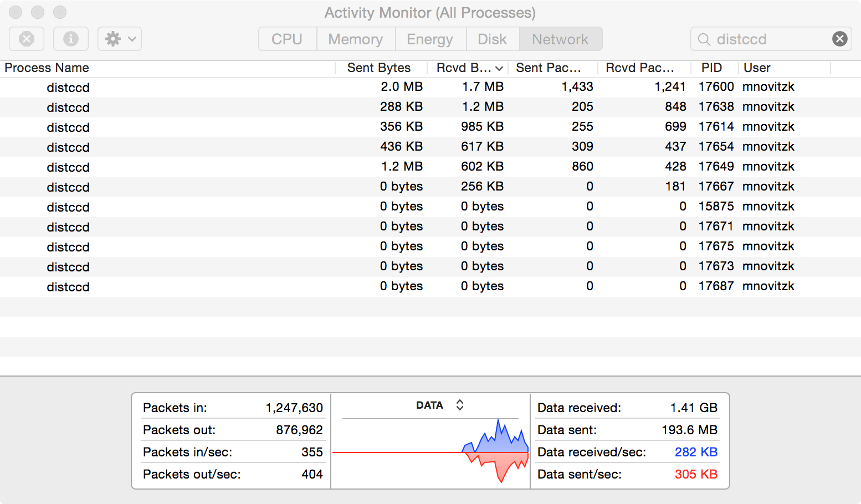861x504 pixels.
Task: Click the Quit Process stop icon
Action: click(27, 39)
